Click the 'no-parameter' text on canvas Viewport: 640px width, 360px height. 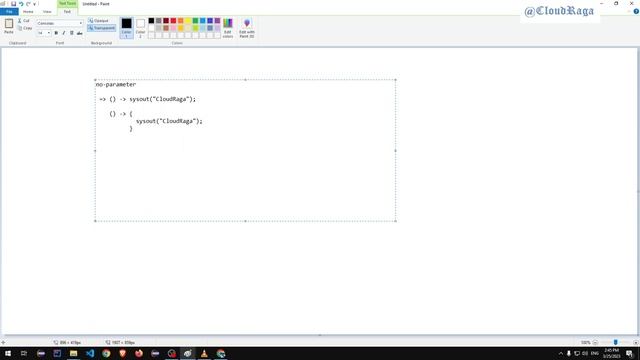(x=116, y=84)
